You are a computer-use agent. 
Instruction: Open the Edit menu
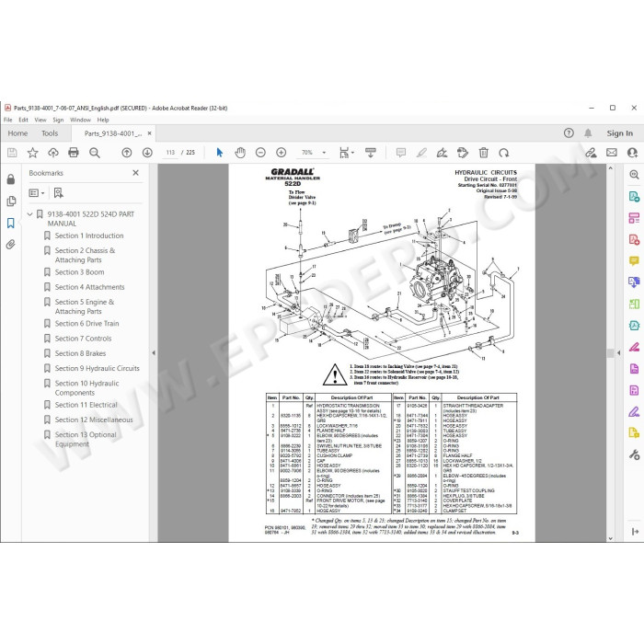(23, 120)
